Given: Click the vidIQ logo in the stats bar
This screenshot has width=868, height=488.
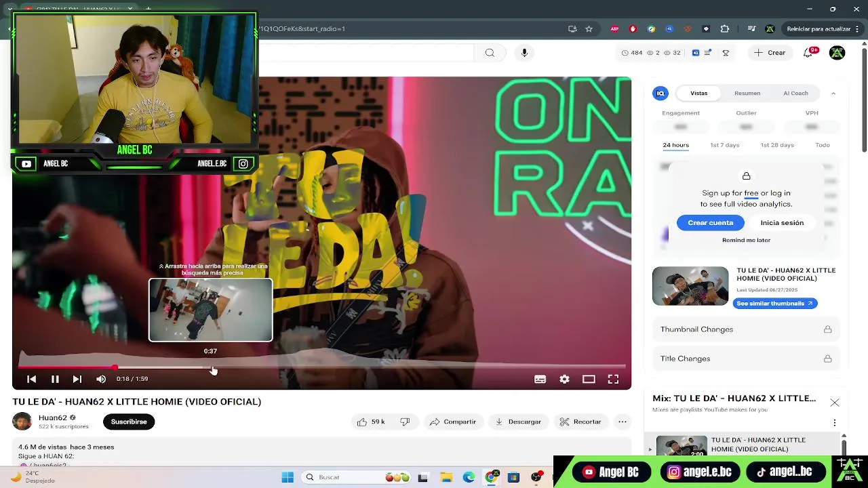Looking at the screenshot, I should point(695,53).
